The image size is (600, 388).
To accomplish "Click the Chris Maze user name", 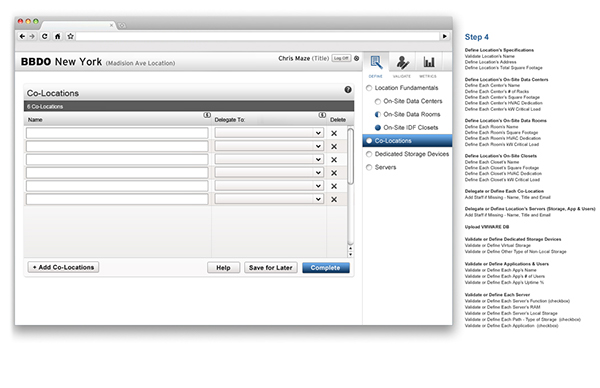I will coord(294,58).
